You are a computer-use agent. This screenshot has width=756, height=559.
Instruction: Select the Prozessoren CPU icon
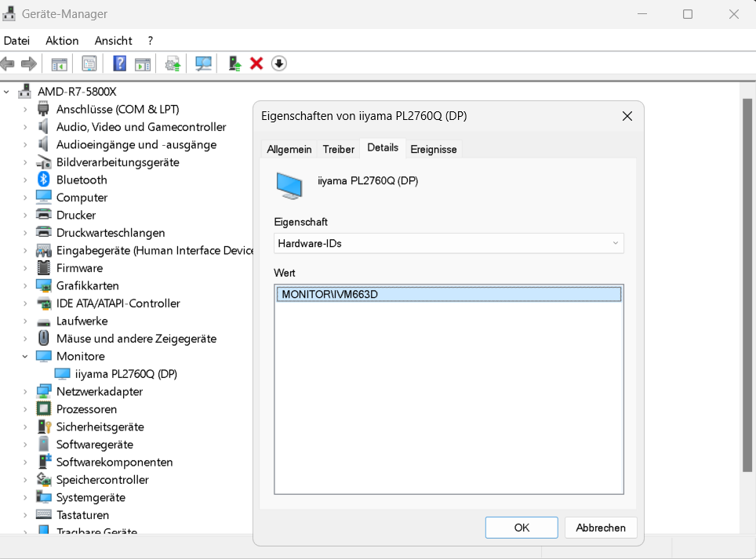click(x=44, y=409)
